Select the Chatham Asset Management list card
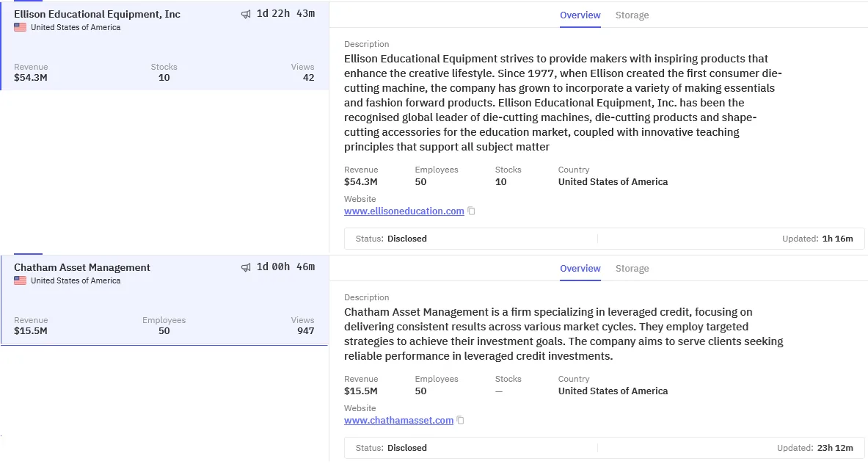 [165, 297]
